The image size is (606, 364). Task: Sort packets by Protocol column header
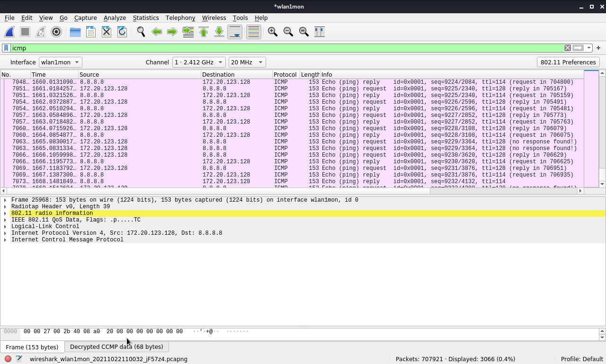point(286,74)
